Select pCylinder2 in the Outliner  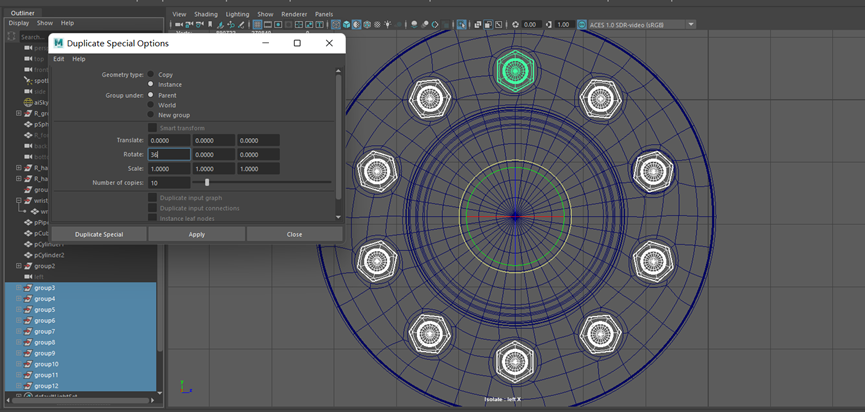[x=49, y=255]
